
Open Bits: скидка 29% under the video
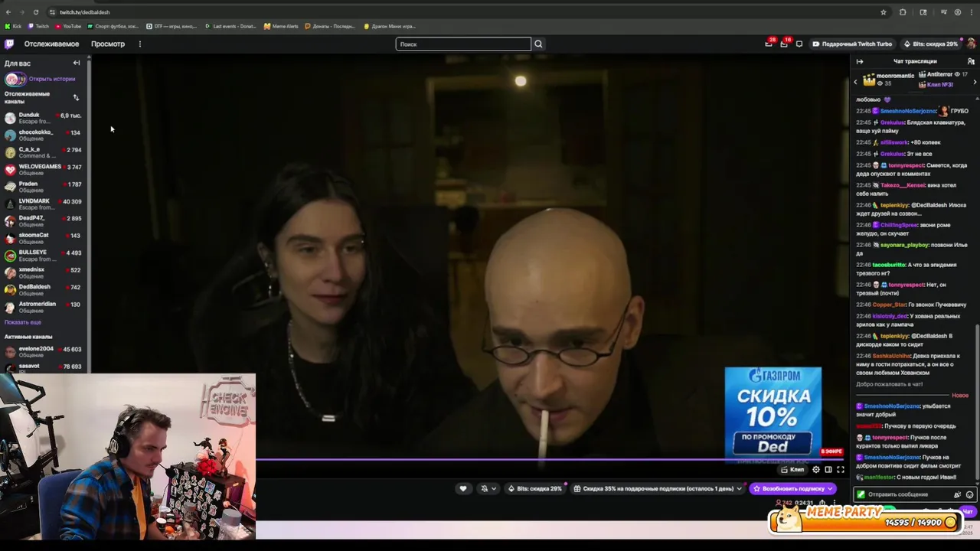[534, 488]
